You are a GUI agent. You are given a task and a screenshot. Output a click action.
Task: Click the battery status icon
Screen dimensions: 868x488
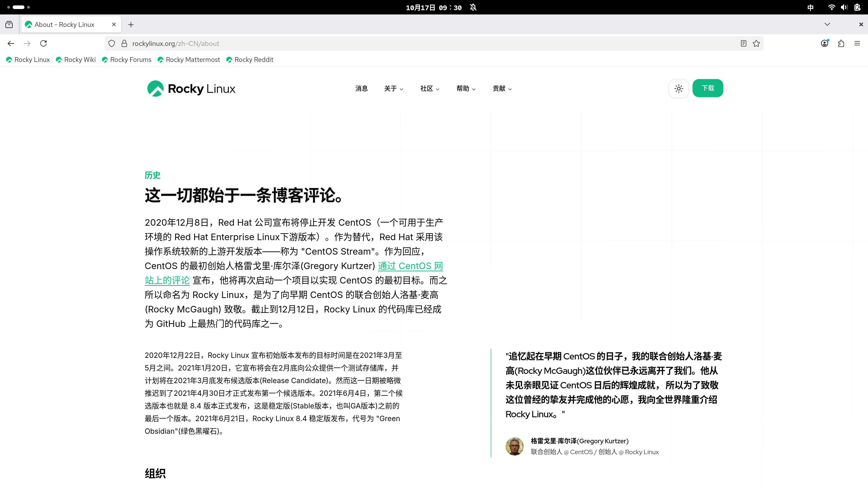tap(857, 7)
